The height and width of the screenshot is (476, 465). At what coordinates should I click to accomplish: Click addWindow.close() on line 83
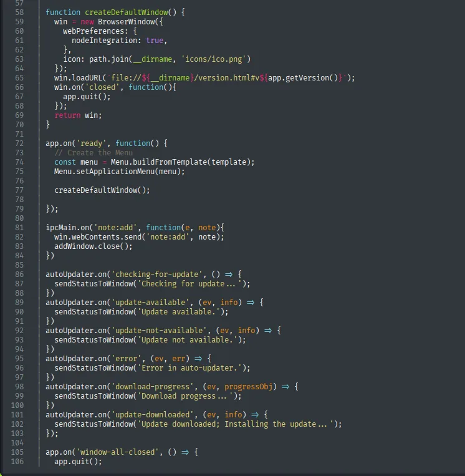tap(91, 246)
